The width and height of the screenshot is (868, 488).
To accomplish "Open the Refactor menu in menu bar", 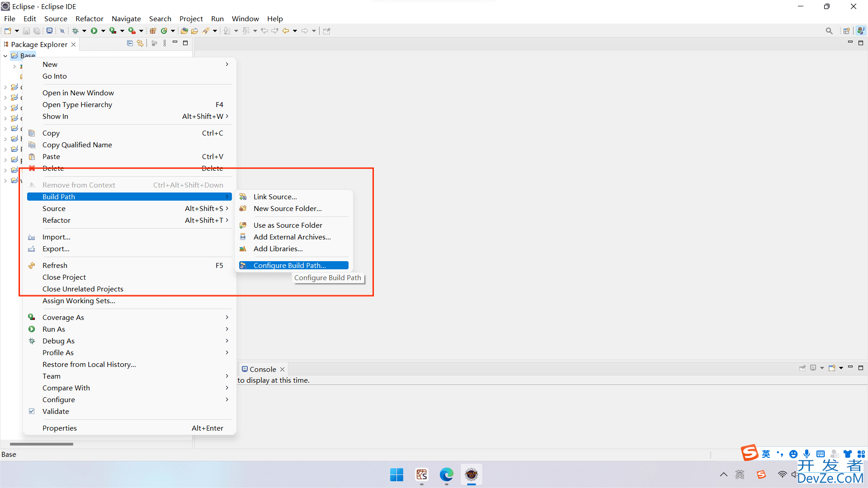I will (90, 19).
